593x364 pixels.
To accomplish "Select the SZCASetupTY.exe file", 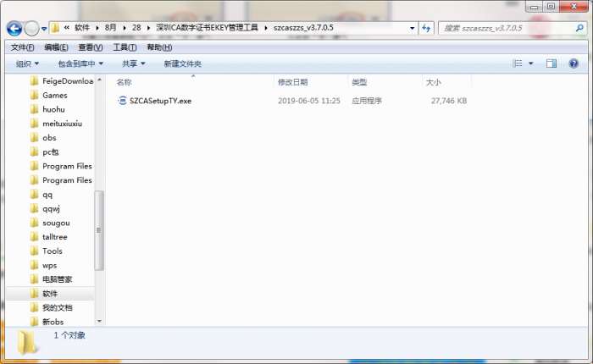I will click(x=160, y=101).
